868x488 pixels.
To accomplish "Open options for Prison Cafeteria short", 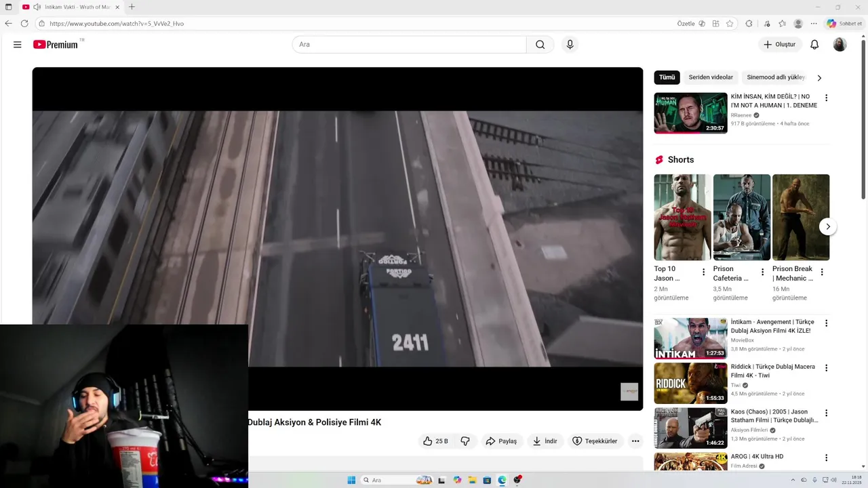I will [762, 272].
